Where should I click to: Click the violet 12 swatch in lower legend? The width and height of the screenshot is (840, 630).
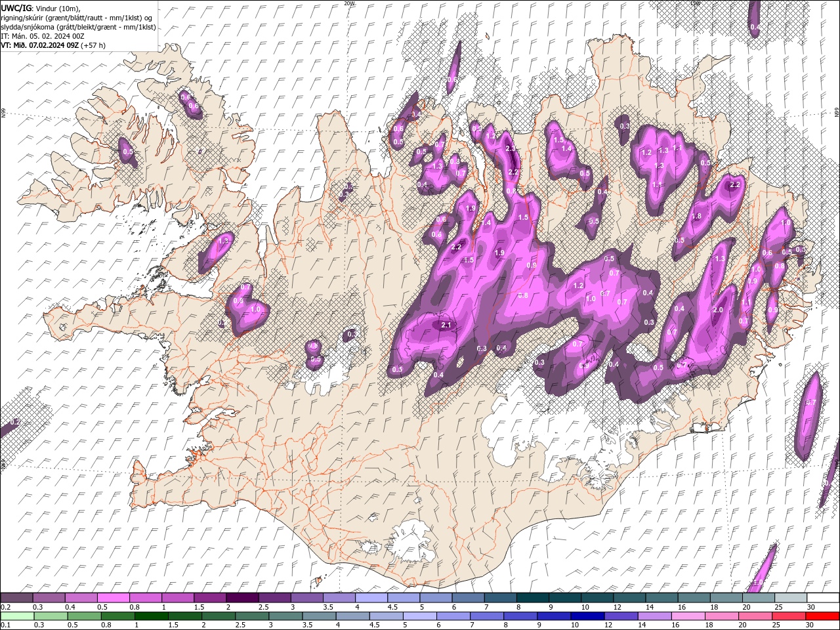coord(621,616)
